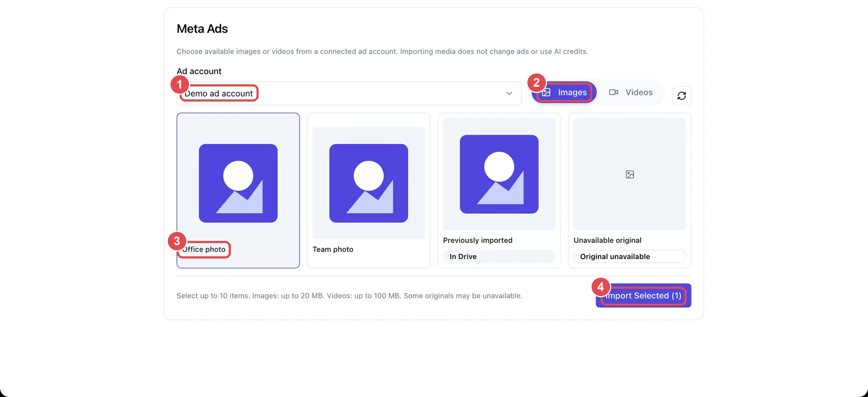Click the Previously imported caption
Viewport: 868px width, 397px height.
point(478,240)
